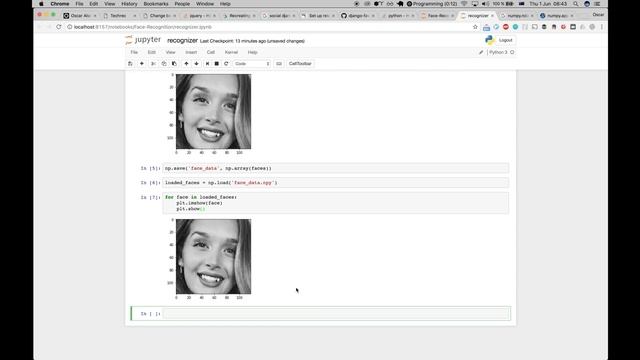Interrupt the kernel with the stop icon
The width and height of the screenshot is (640, 360).
click(217, 64)
